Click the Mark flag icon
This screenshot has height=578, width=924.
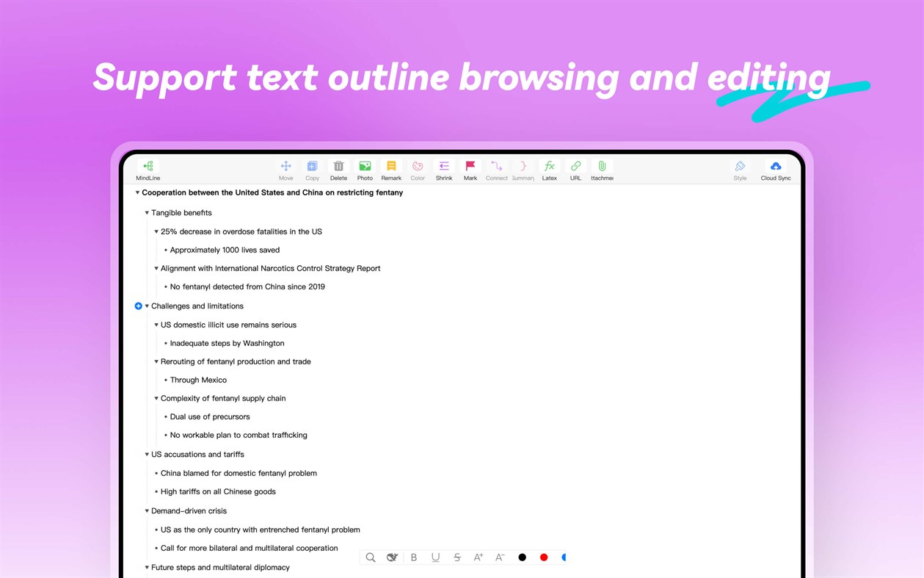coord(470,167)
